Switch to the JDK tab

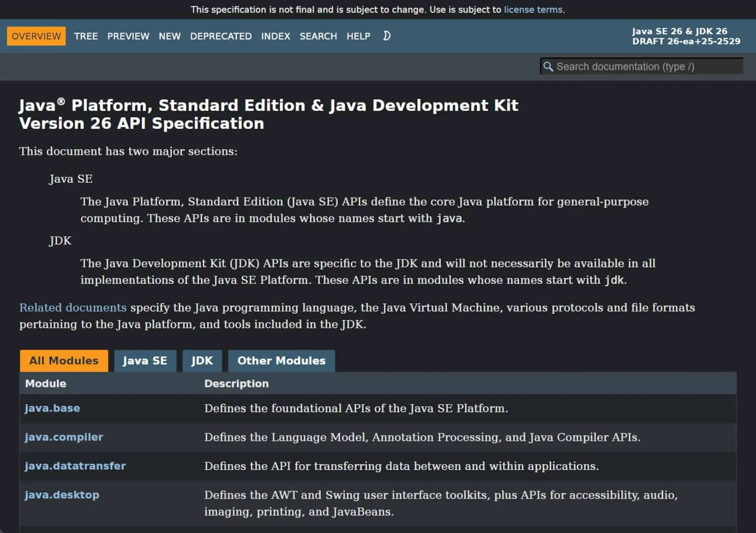coord(202,361)
